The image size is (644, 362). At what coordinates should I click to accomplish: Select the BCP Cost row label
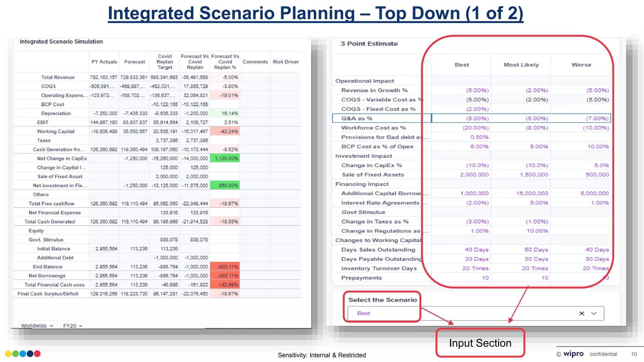pyautogui.click(x=53, y=104)
